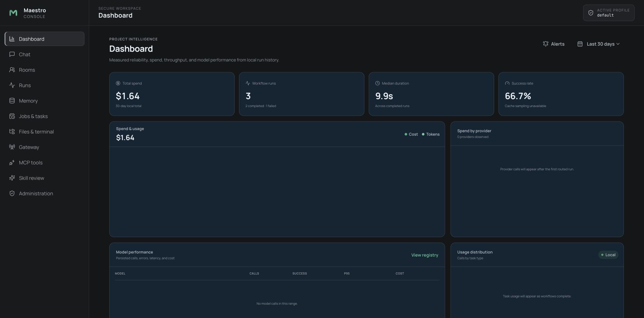Click the MODEL column header
This screenshot has width=644, height=318.
[120, 273]
